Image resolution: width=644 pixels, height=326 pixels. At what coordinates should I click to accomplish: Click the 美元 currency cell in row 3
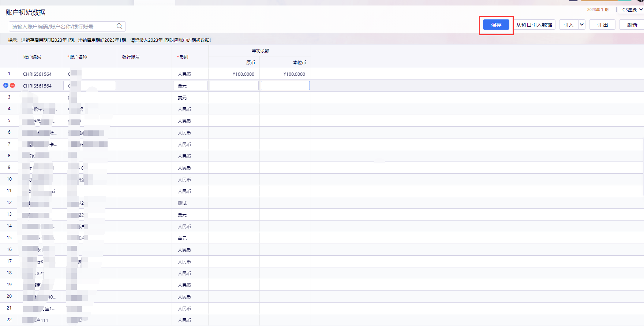click(x=182, y=97)
